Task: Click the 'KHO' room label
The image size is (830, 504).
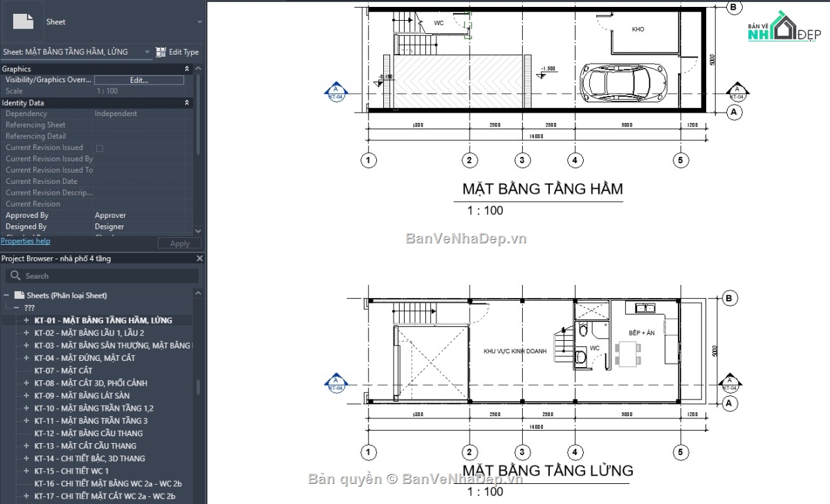Action: (x=638, y=30)
